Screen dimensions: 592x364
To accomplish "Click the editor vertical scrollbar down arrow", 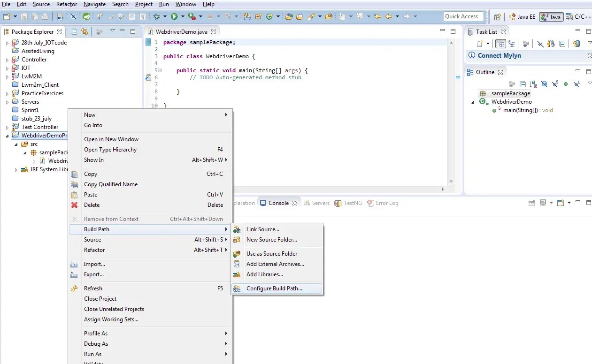I will coord(451,182).
